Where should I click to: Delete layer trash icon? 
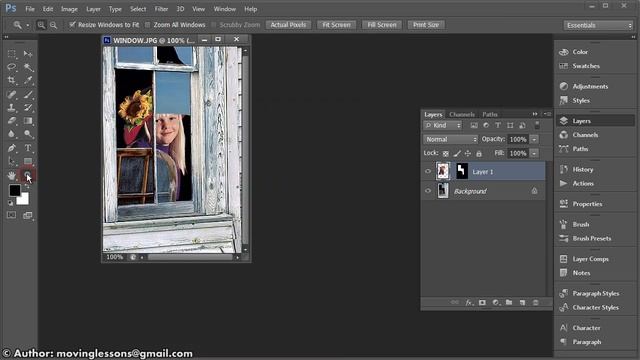(536, 302)
